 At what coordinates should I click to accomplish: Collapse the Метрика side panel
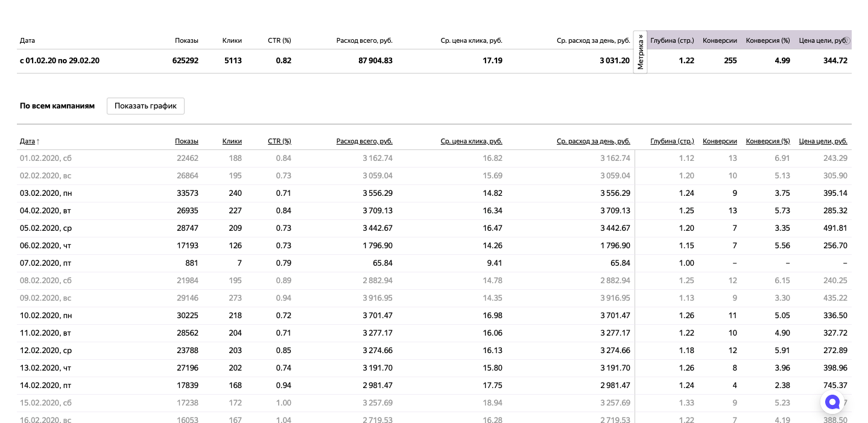(641, 52)
